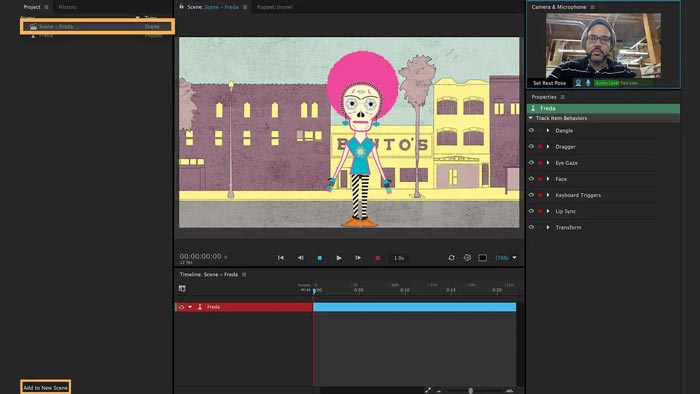This screenshot has width=700, height=394.
Task: Click the Set Rest Pose button
Action: [x=549, y=83]
